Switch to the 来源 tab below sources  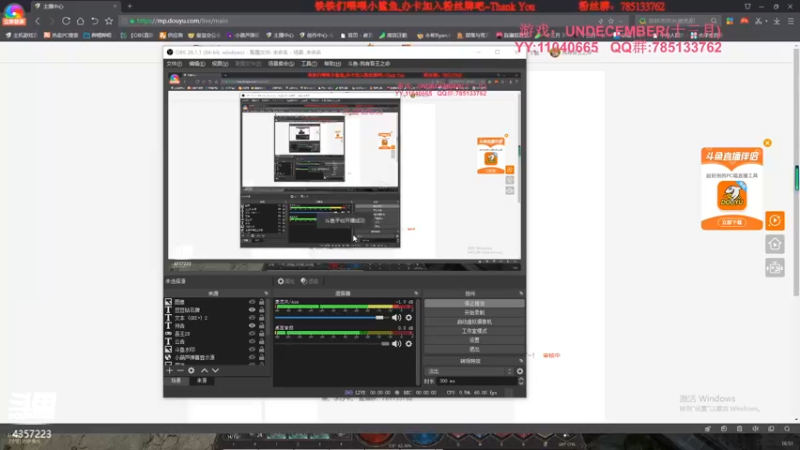click(x=202, y=381)
